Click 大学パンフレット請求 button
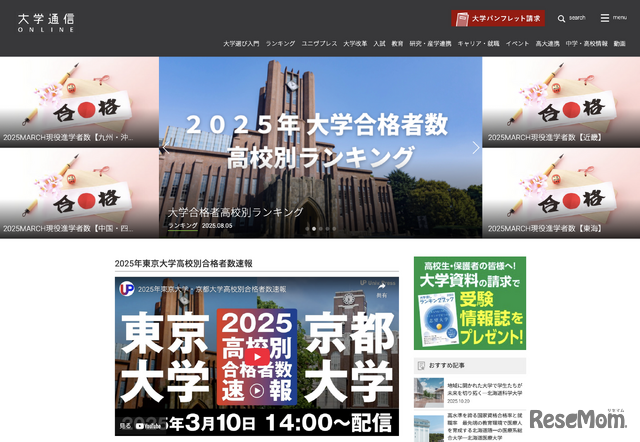 click(x=498, y=18)
